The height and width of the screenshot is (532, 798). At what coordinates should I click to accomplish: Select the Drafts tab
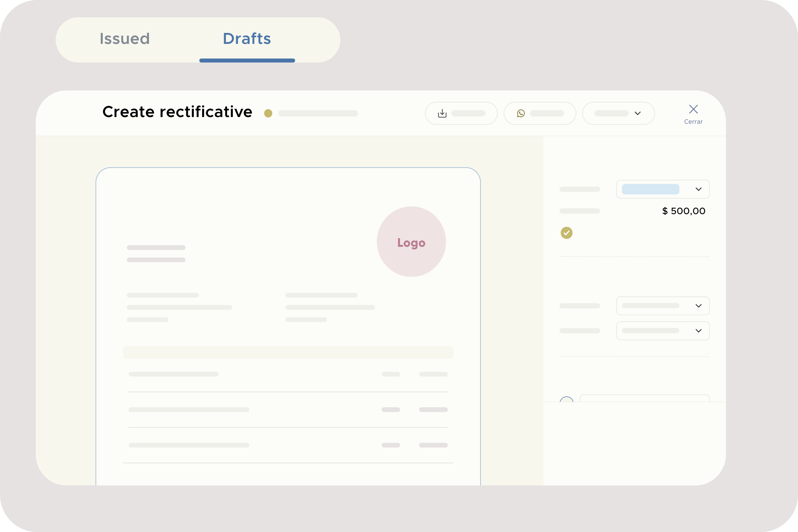coord(247,39)
